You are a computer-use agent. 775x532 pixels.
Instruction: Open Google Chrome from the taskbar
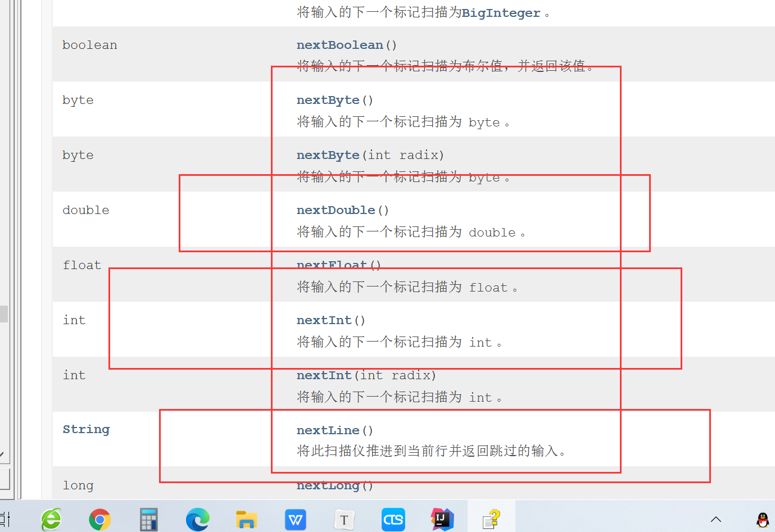99,519
